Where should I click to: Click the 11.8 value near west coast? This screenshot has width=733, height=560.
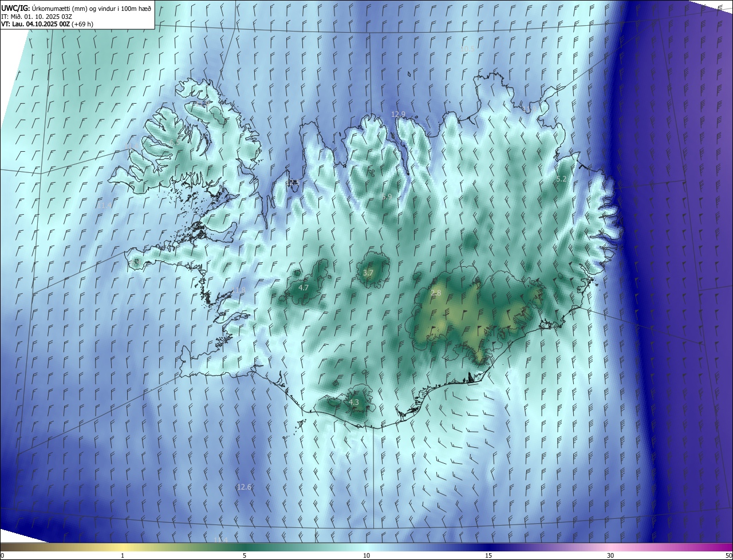pos(238,290)
